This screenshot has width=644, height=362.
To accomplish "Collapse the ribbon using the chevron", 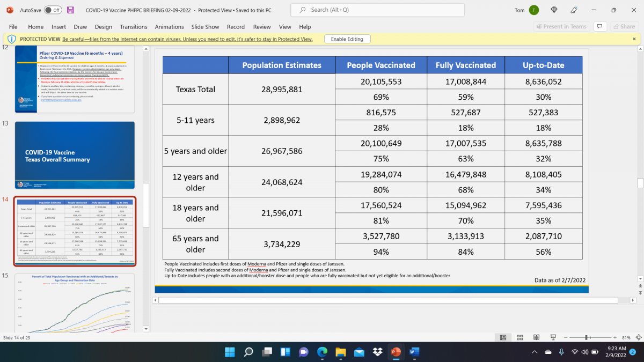I will [x=638, y=26].
